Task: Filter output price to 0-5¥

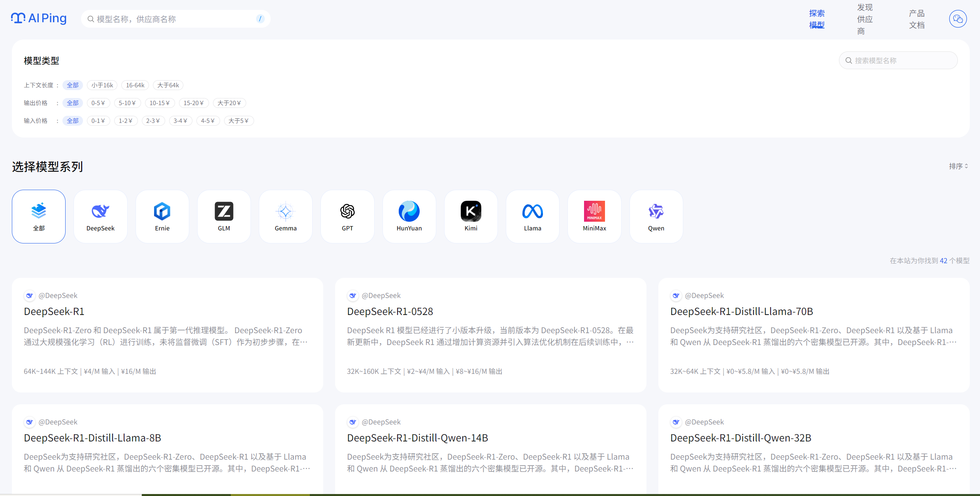Action: coord(98,103)
